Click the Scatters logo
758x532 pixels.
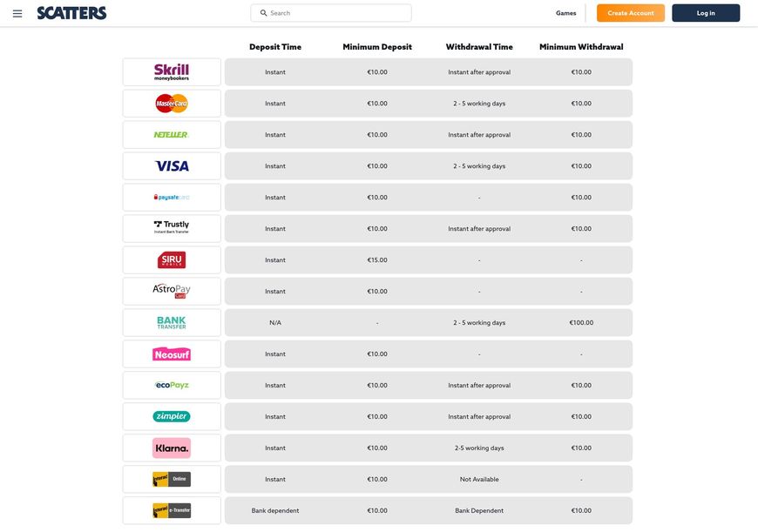pyautogui.click(x=71, y=13)
